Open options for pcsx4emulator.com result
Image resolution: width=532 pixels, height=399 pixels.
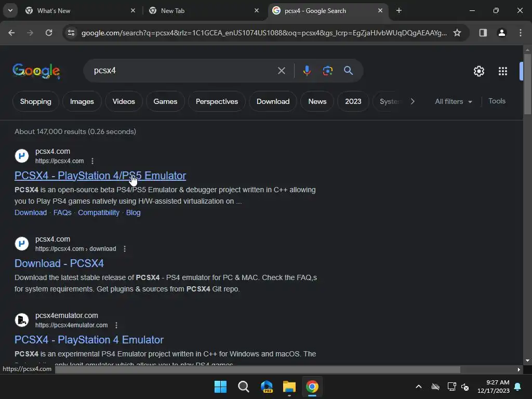point(116,325)
